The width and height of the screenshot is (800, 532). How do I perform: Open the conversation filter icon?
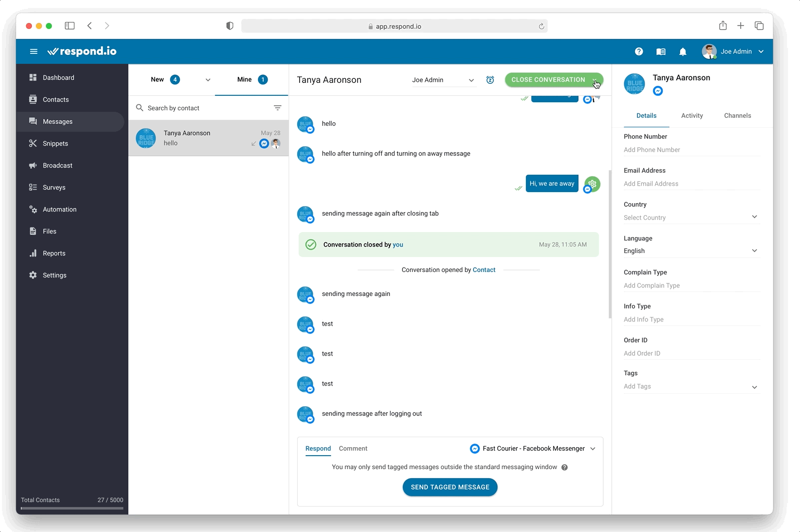coord(278,108)
